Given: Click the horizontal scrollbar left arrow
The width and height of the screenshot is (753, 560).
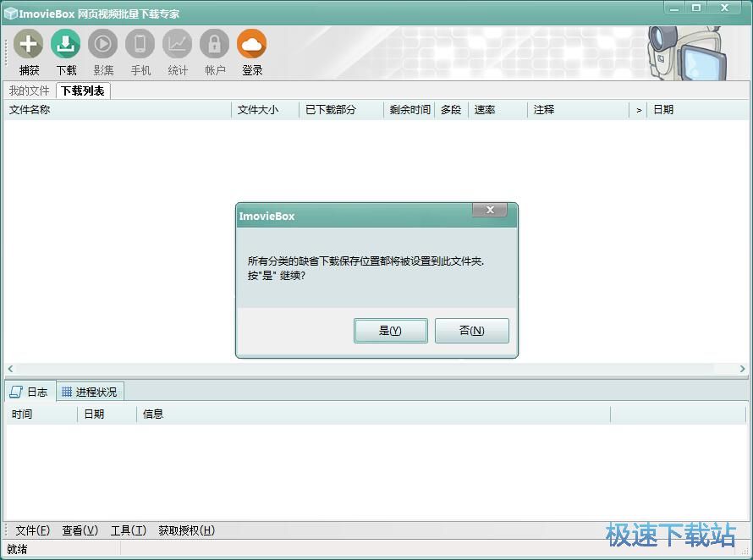Looking at the screenshot, I should [x=10, y=369].
